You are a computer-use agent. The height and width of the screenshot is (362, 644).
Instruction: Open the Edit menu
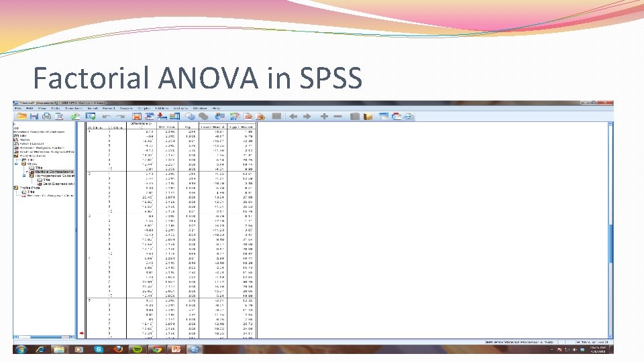[30, 109]
